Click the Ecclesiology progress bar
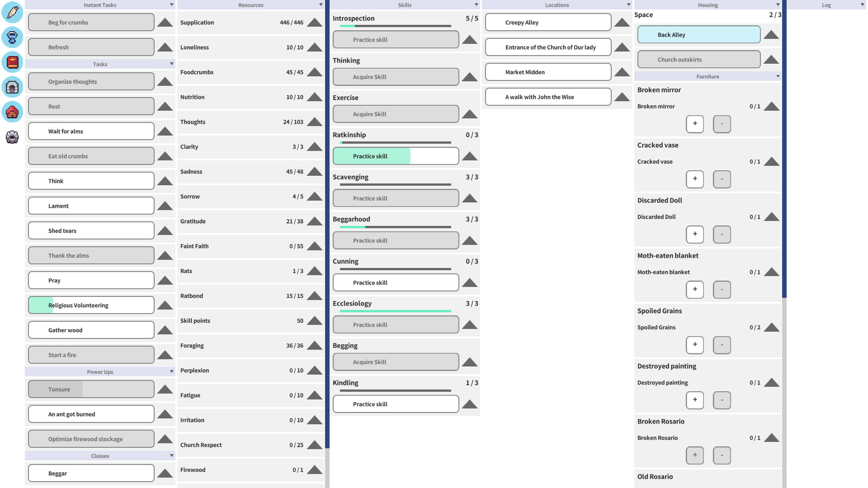The image size is (868, 488). click(396, 311)
